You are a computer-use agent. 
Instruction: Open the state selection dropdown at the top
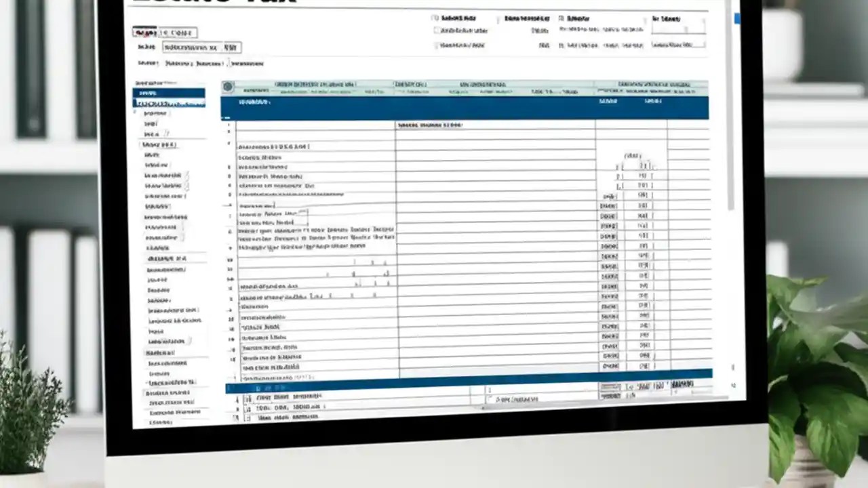180,33
